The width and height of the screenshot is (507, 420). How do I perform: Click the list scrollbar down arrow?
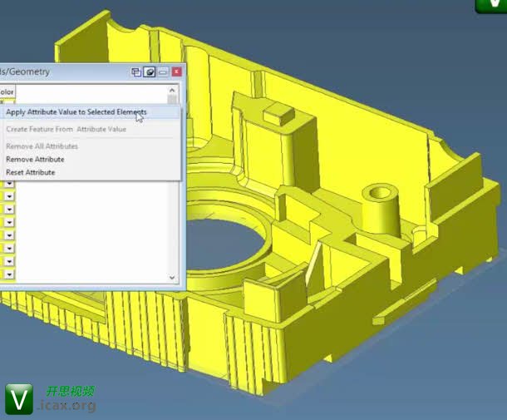pos(172,278)
